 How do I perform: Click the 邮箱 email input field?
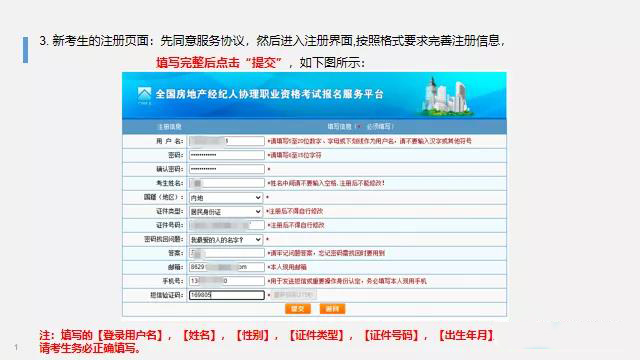click(x=227, y=267)
